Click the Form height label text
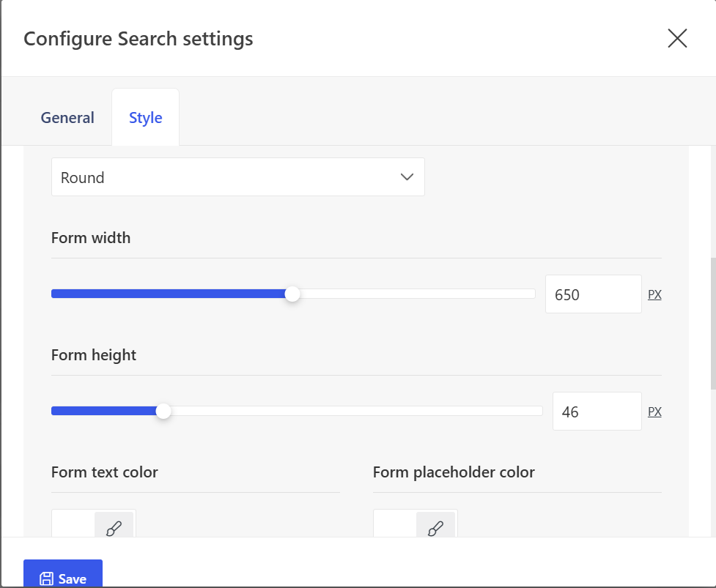Screen dimensions: 716x588 pos(94,355)
